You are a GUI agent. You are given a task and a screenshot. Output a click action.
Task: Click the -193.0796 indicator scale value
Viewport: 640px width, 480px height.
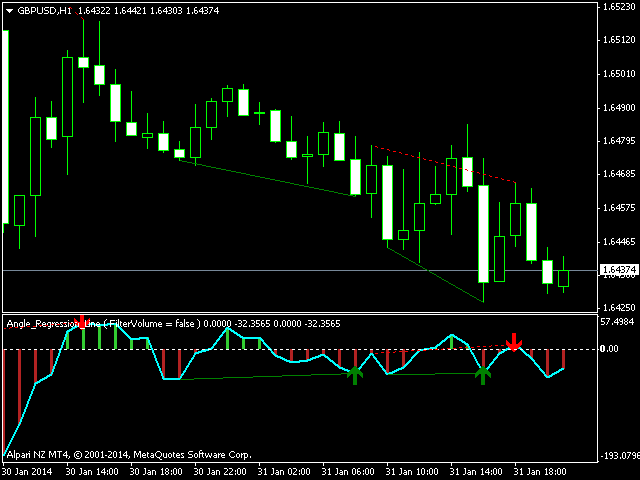point(620,456)
